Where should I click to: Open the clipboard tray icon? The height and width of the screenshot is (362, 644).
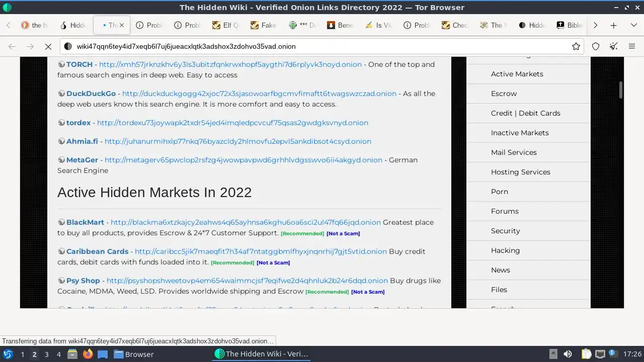[x=586, y=354]
